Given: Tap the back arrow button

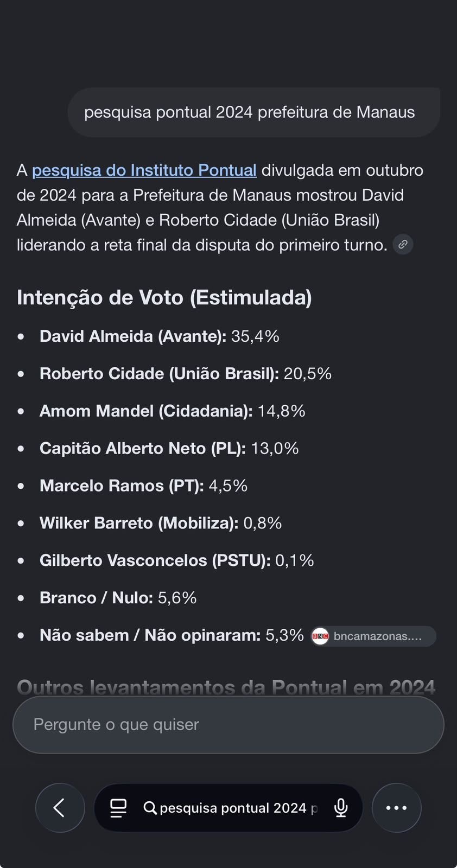Looking at the screenshot, I should tap(60, 808).
